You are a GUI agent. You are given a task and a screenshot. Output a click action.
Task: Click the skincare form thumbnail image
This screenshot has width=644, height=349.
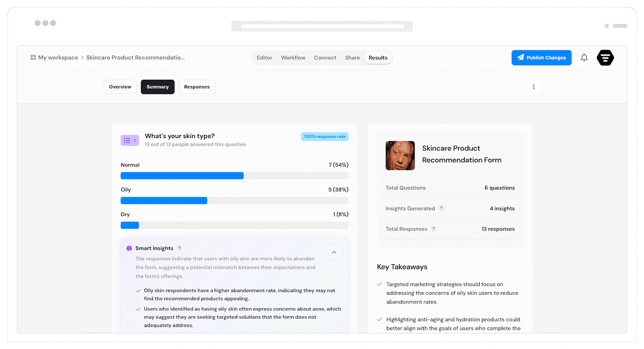pos(400,154)
